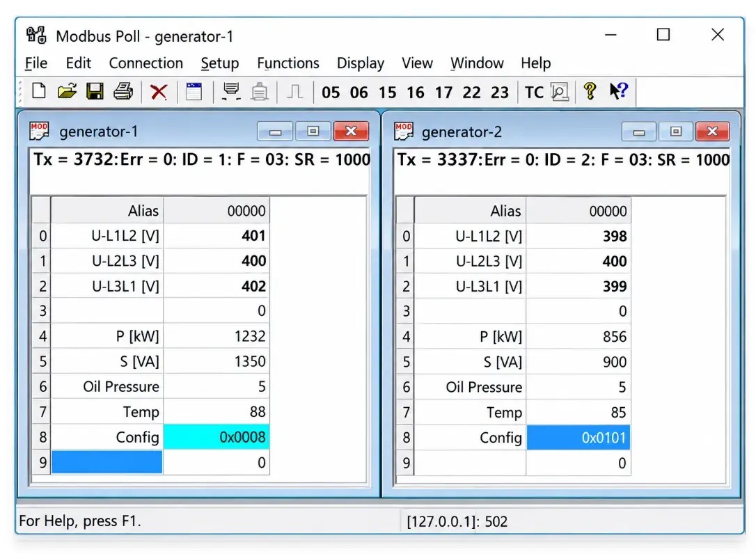Activate the context help arrow icon
Viewport: 756px width, 554px height.
coord(619,90)
